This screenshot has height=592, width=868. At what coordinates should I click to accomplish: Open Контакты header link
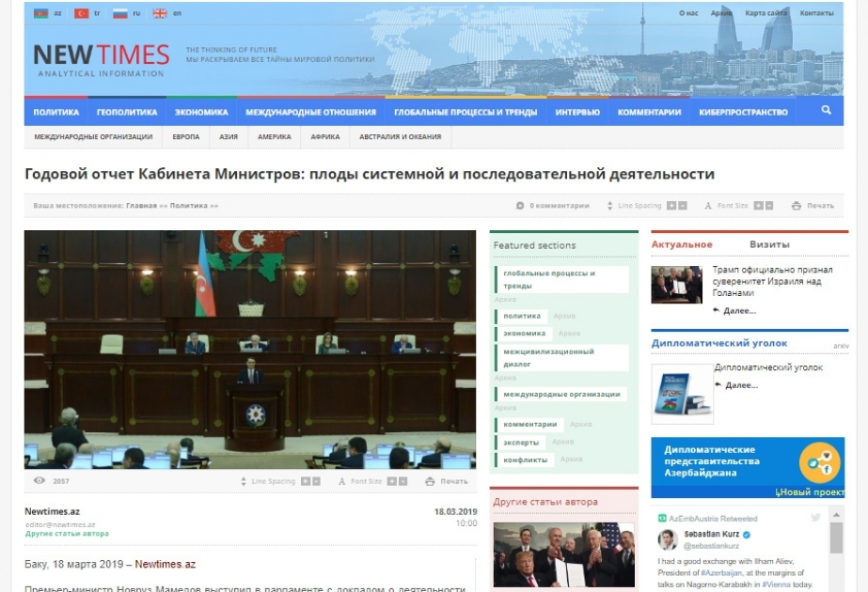click(x=816, y=13)
